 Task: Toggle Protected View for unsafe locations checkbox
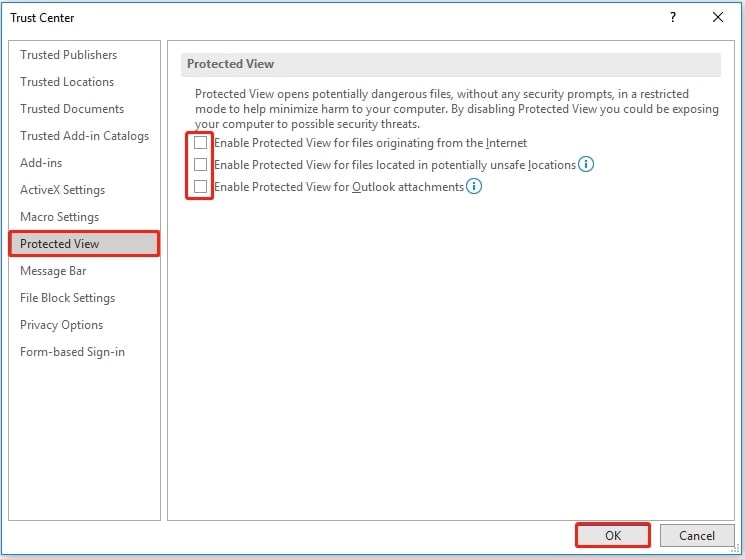tap(201, 164)
